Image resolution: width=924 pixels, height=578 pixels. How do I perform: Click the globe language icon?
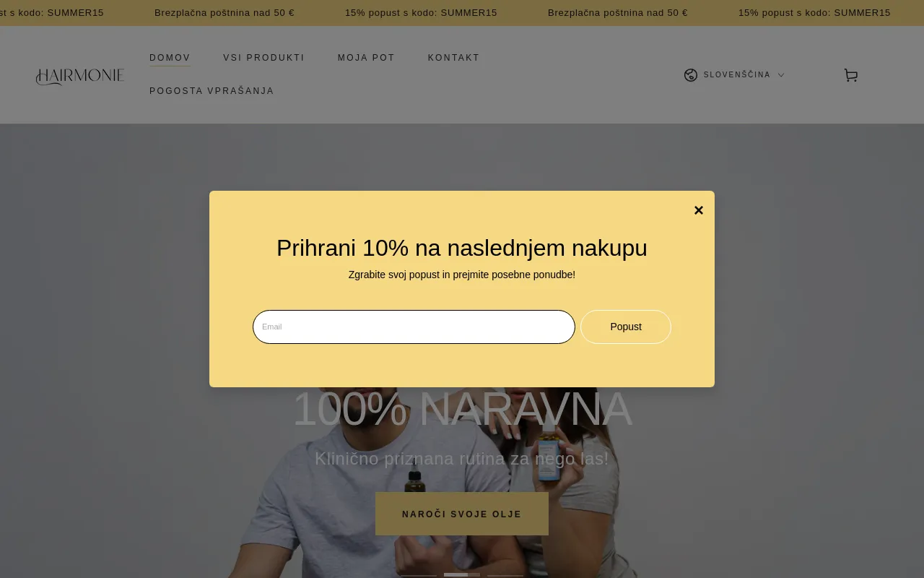pyautogui.click(x=691, y=75)
